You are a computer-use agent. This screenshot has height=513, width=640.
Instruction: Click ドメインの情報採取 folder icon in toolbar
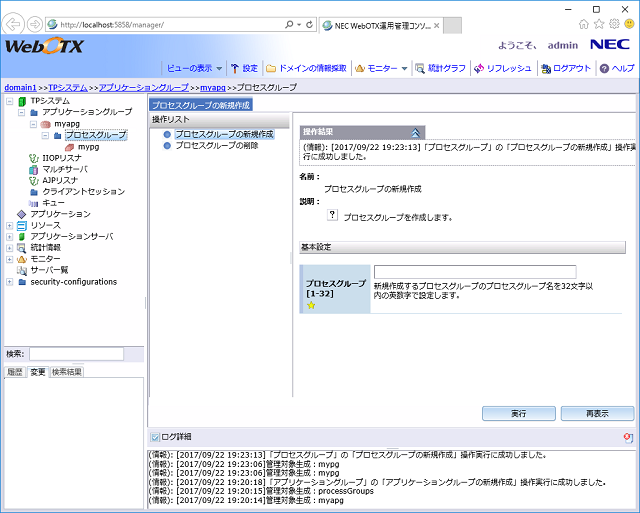coord(271,68)
